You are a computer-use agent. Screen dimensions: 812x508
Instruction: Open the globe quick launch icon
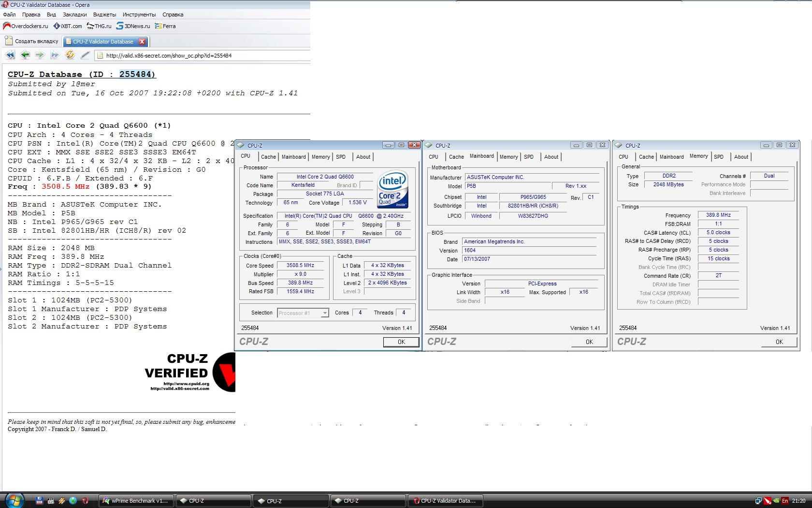(73, 501)
